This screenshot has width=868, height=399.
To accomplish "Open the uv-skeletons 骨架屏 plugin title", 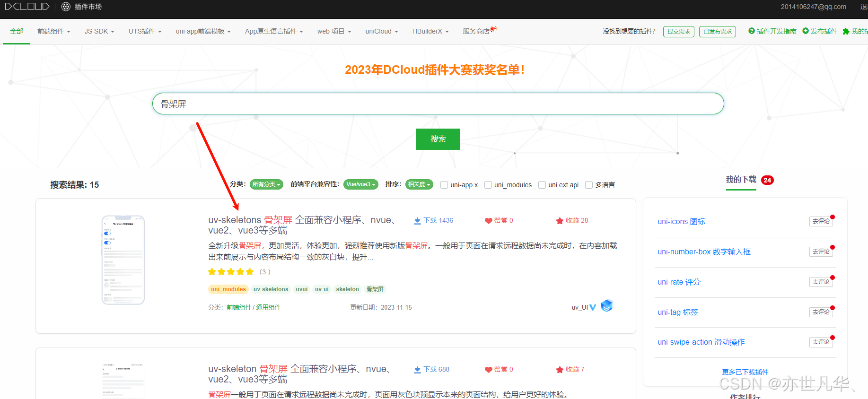I will pos(302,225).
